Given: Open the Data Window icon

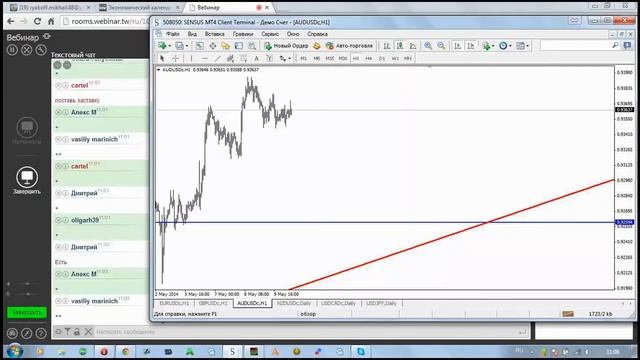Looking at the screenshot, I should (x=213, y=46).
